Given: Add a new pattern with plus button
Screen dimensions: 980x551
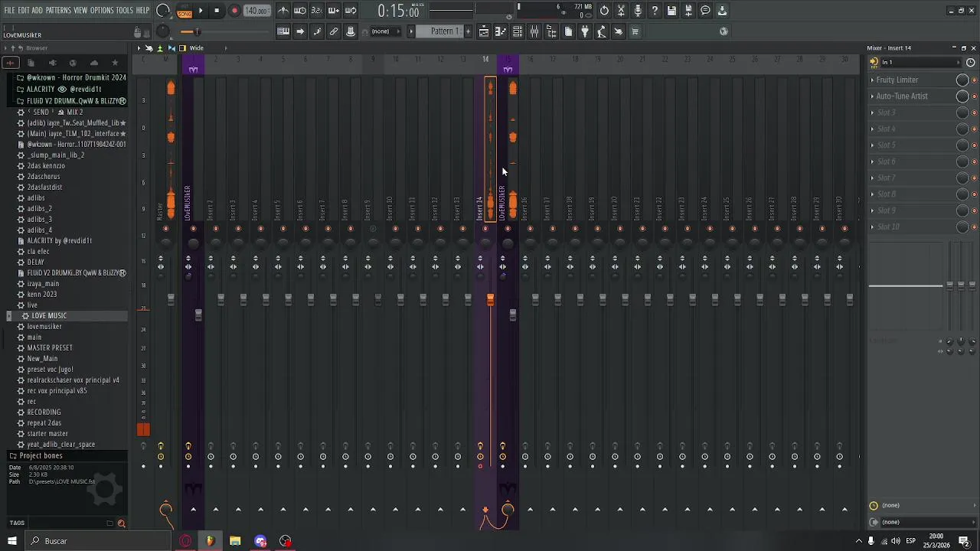Looking at the screenshot, I should coord(469,31).
